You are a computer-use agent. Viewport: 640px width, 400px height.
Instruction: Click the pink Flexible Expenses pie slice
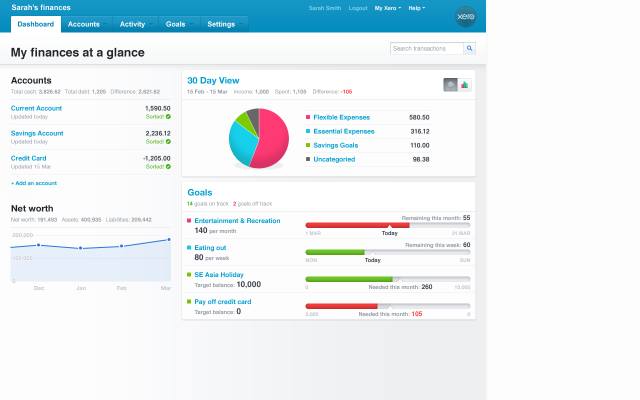click(271, 135)
